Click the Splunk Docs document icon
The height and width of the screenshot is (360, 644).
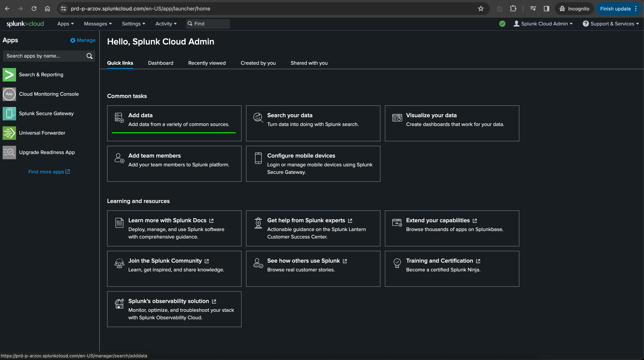coord(119,223)
